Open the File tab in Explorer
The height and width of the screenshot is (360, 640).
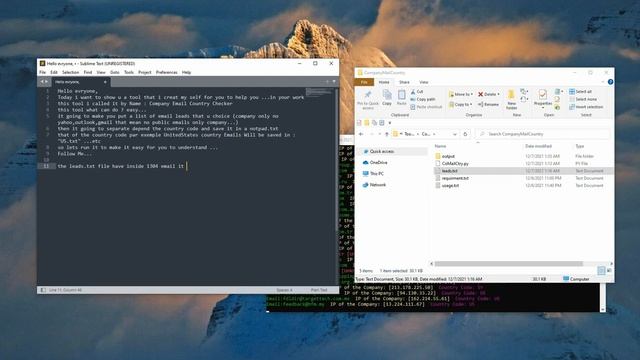364,82
